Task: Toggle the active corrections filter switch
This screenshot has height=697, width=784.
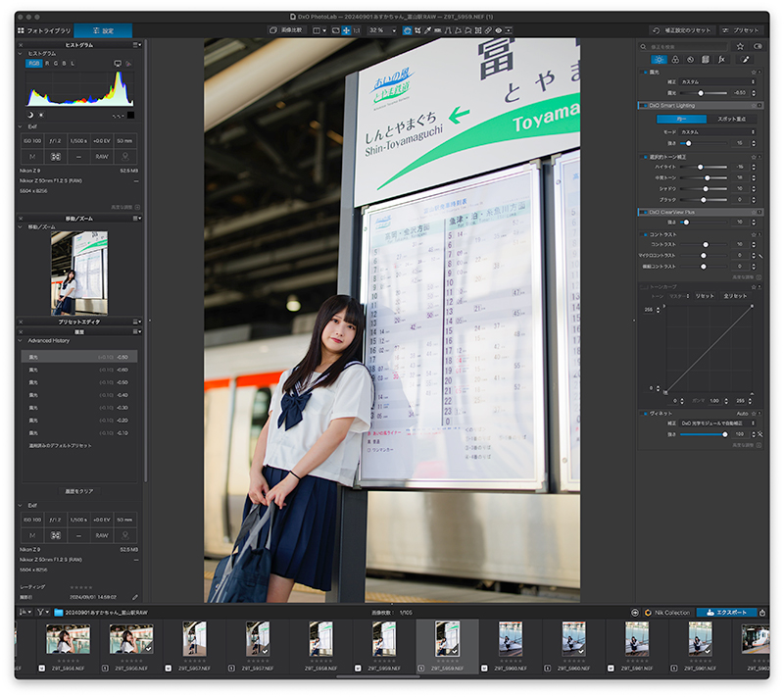Action: pyautogui.click(x=758, y=46)
